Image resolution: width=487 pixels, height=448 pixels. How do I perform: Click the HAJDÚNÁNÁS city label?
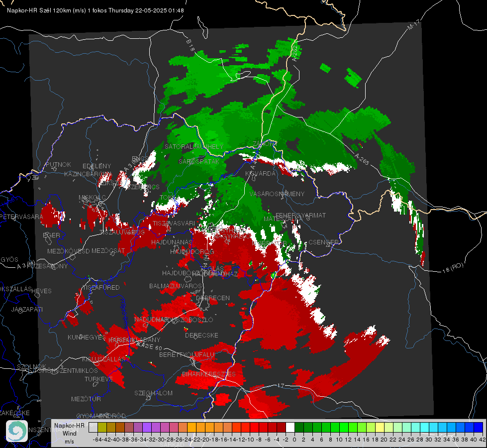pyautogui.click(x=172, y=242)
